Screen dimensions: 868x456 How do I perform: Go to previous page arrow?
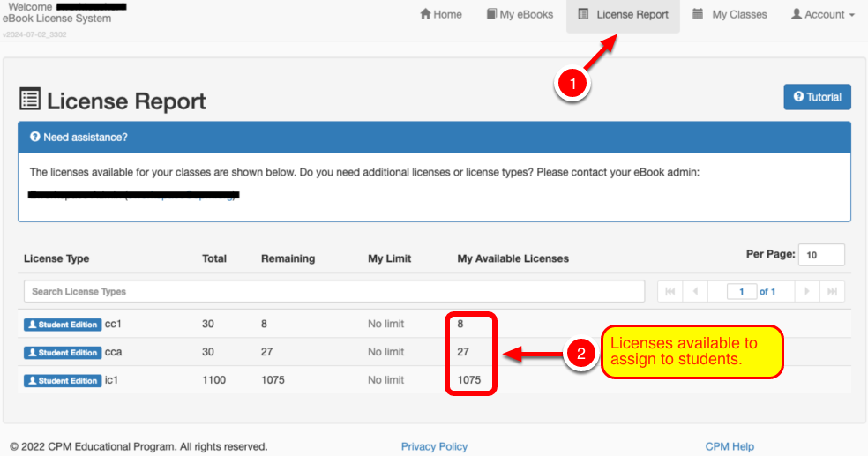[x=695, y=292]
